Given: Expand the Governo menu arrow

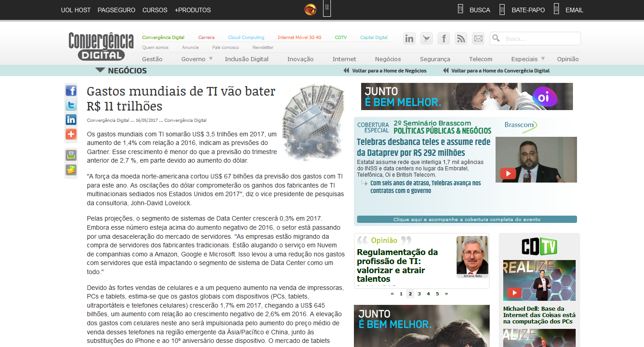Looking at the screenshot, I should coord(210,58).
